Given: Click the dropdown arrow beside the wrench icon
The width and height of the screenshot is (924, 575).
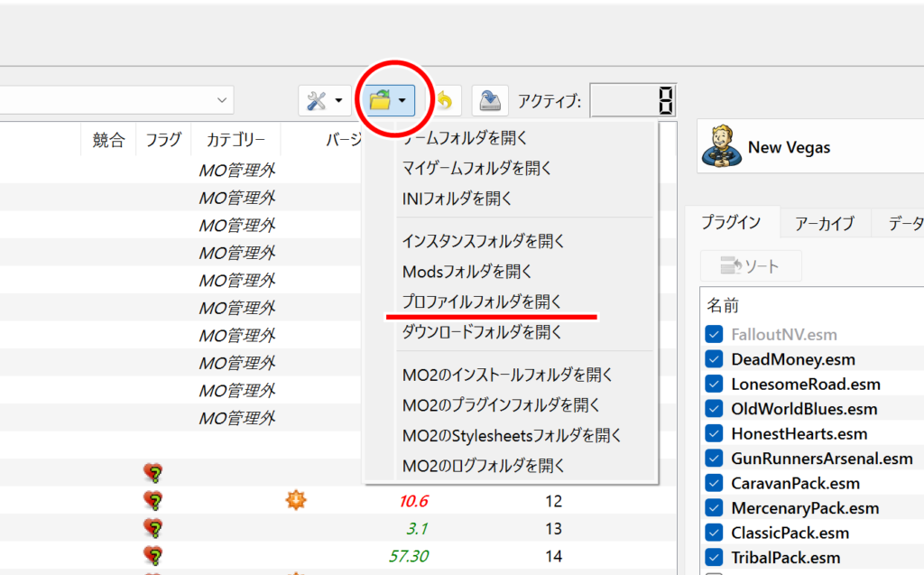Looking at the screenshot, I should (x=339, y=101).
